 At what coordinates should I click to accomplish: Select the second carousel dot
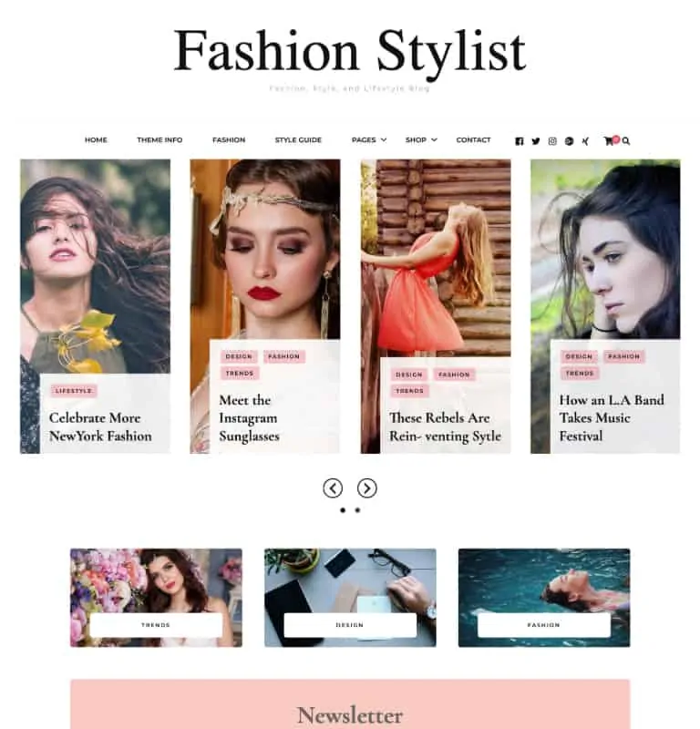click(x=357, y=510)
